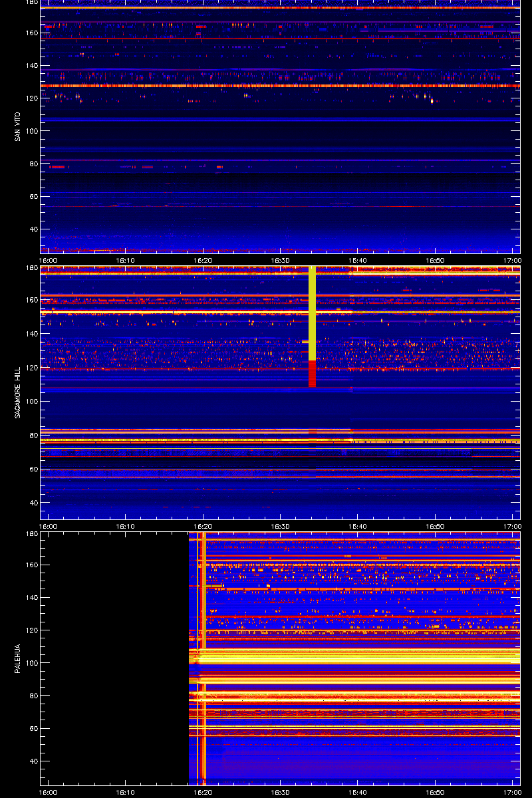Viewport: 532px width, 798px height.
Task: Select the 160 tick on Palehua axis
Action: [x=31, y=565]
